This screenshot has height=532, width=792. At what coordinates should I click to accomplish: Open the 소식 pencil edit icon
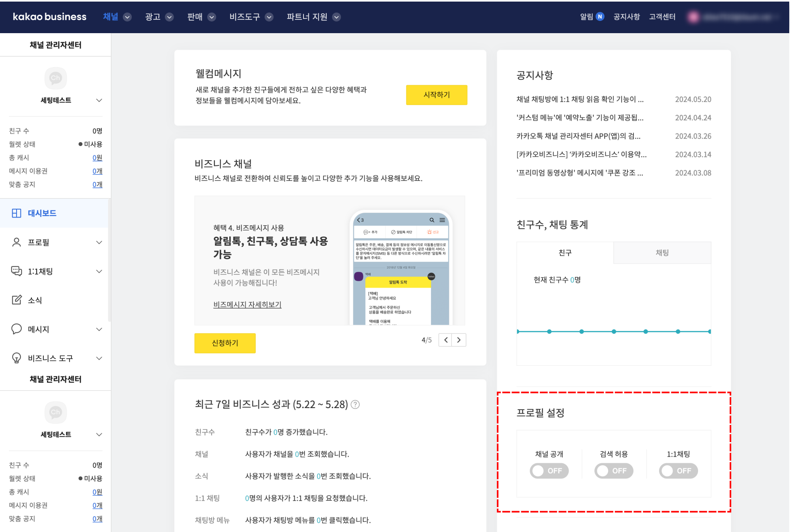(17, 300)
